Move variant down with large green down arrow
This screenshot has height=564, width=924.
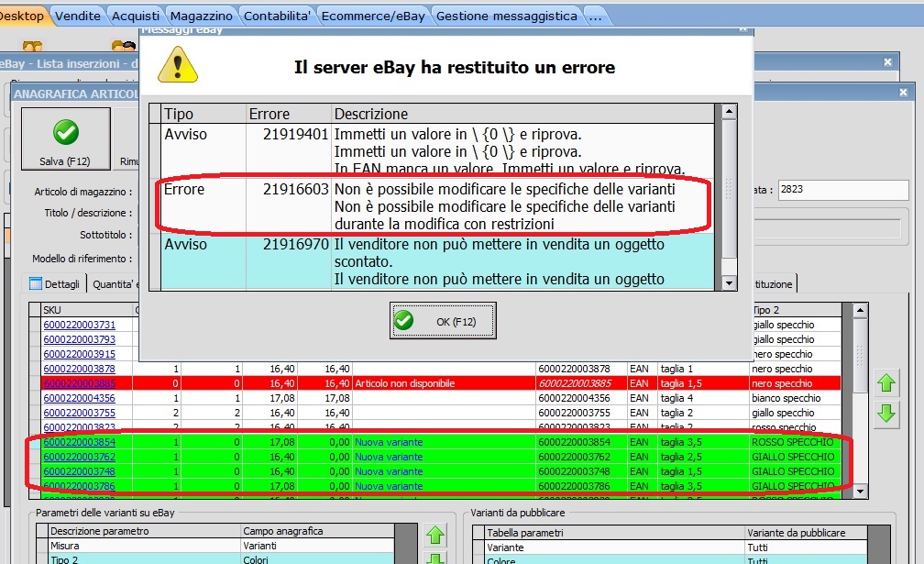(886, 413)
